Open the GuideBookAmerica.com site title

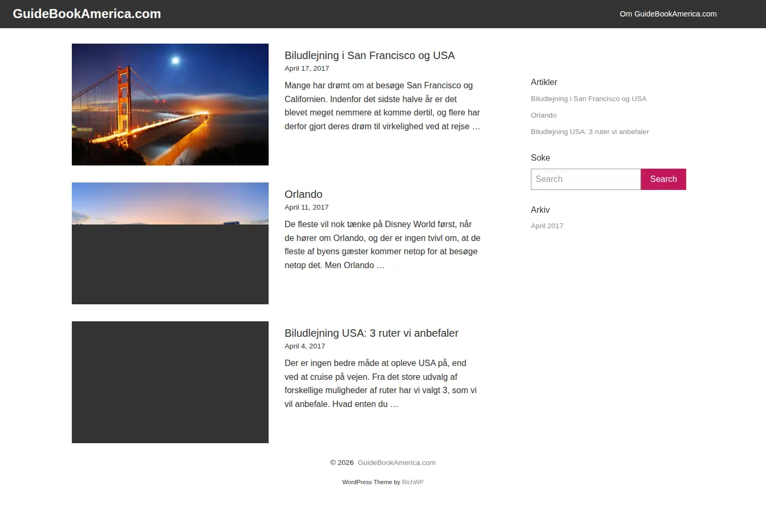[x=87, y=14]
